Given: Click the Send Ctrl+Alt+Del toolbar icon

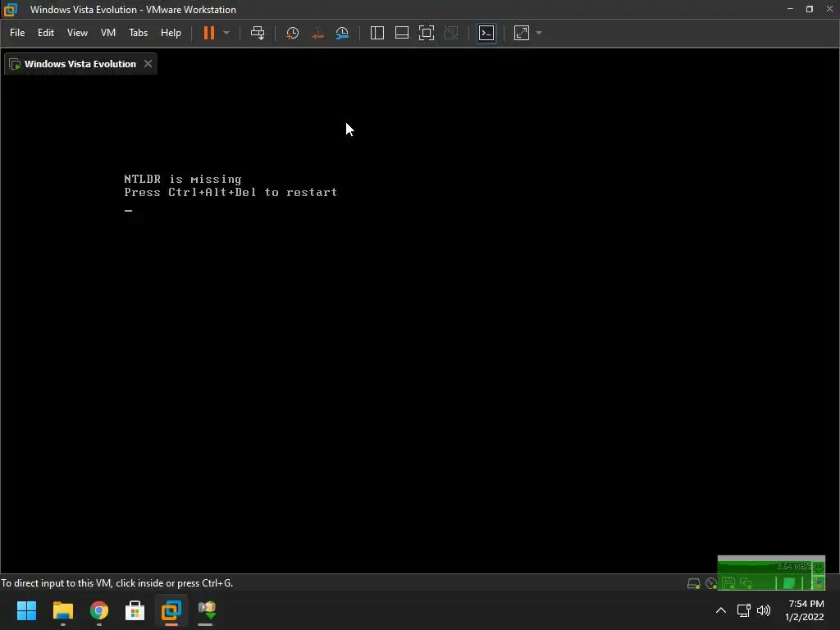Looking at the screenshot, I should click(x=258, y=33).
